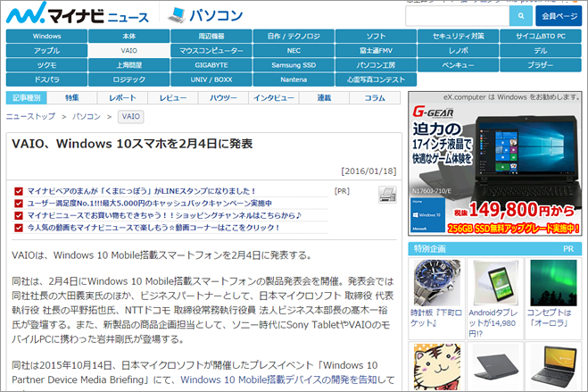
Task: Click checkmark icon beside 動画コーナー link
Action: 19,228
